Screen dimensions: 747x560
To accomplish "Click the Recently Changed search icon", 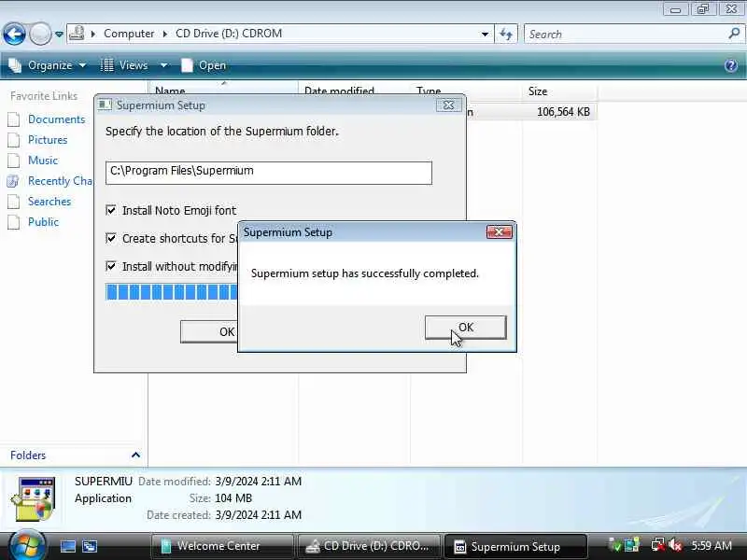I will 13,181.
